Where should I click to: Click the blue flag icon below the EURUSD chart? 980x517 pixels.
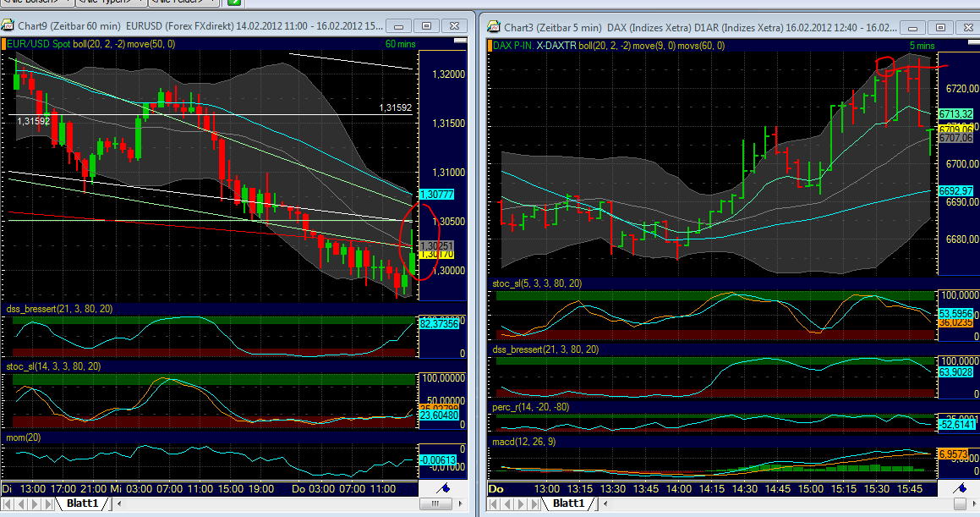[x=444, y=487]
